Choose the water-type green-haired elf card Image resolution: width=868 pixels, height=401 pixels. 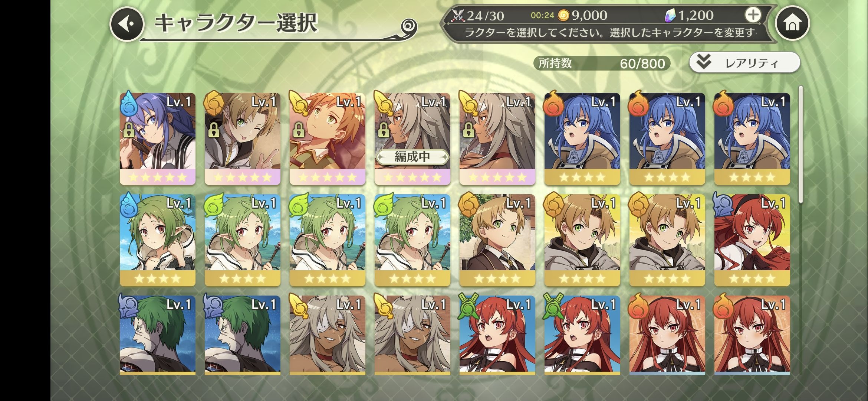158,240
